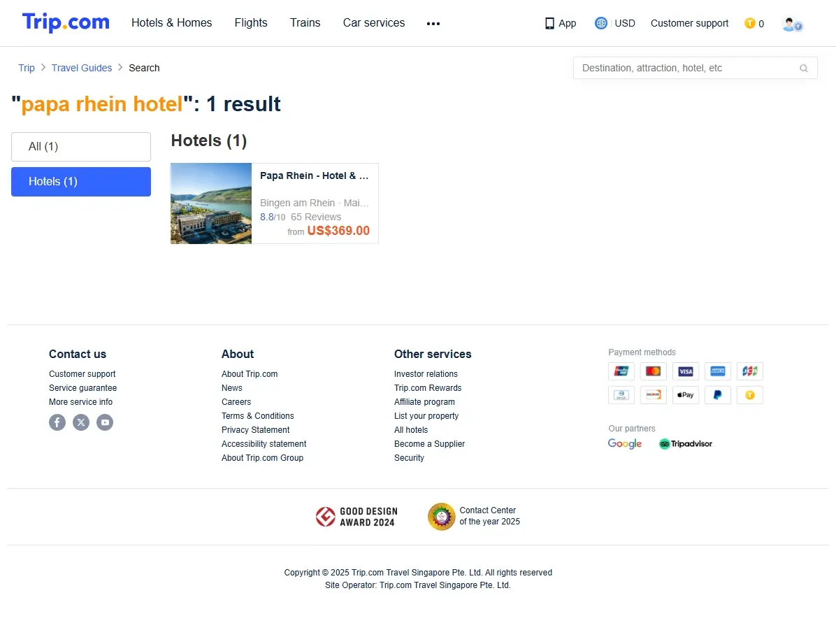Open the Papa Rhein hotel thumbnail photo
The width and height of the screenshot is (836, 644).
click(211, 203)
